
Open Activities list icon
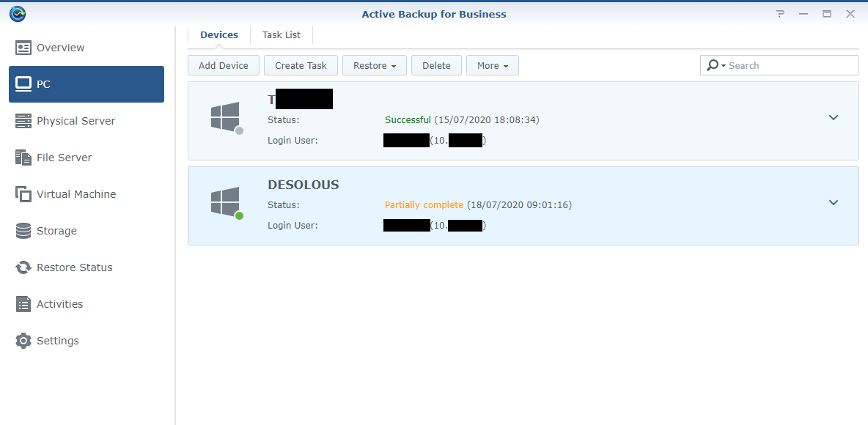(x=23, y=304)
